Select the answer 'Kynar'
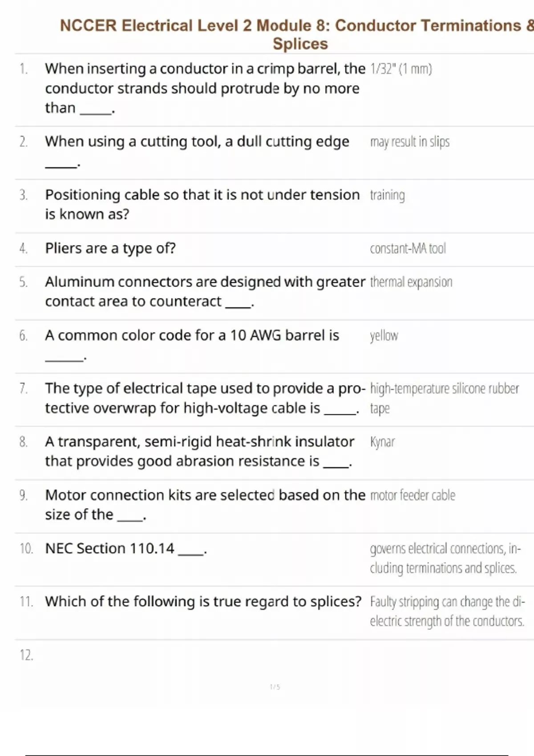Screen dimensions: 534x756 pyautogui.click(x=382, y=442)
